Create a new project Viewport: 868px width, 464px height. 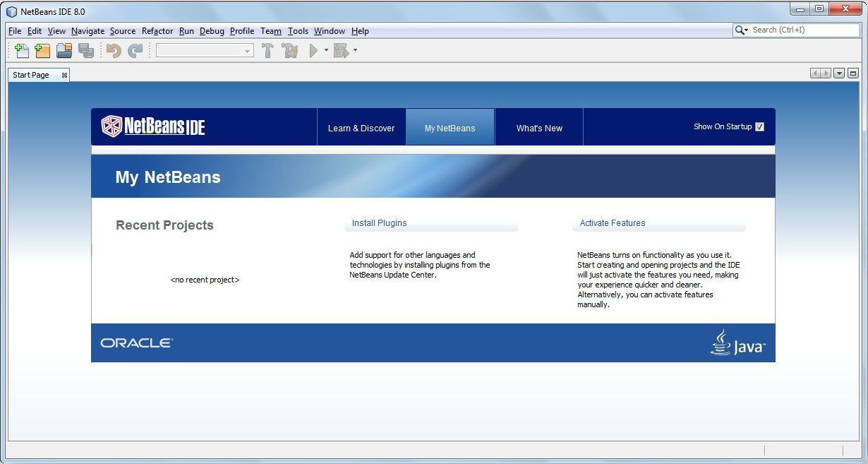(x=43, y=50)
